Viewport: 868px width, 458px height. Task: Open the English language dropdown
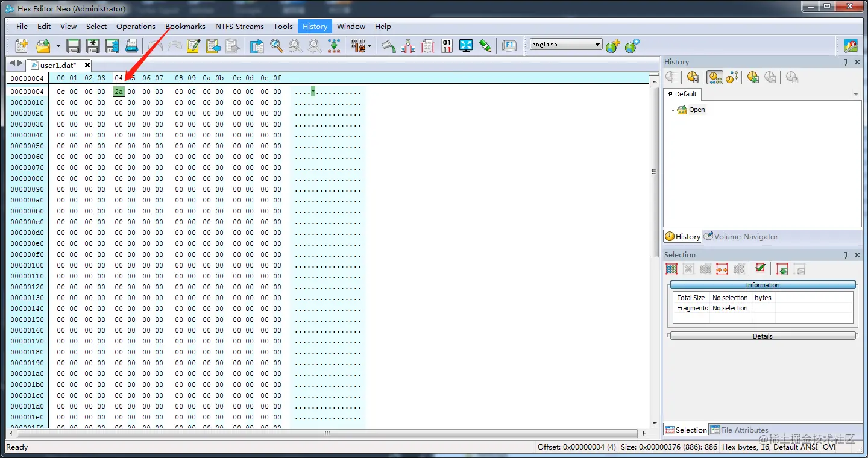566,44
